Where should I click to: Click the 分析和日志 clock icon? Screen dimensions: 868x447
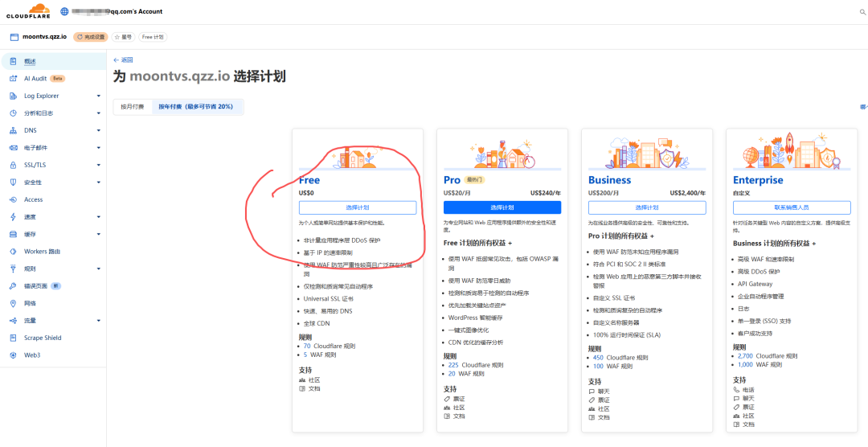(13, 113)
